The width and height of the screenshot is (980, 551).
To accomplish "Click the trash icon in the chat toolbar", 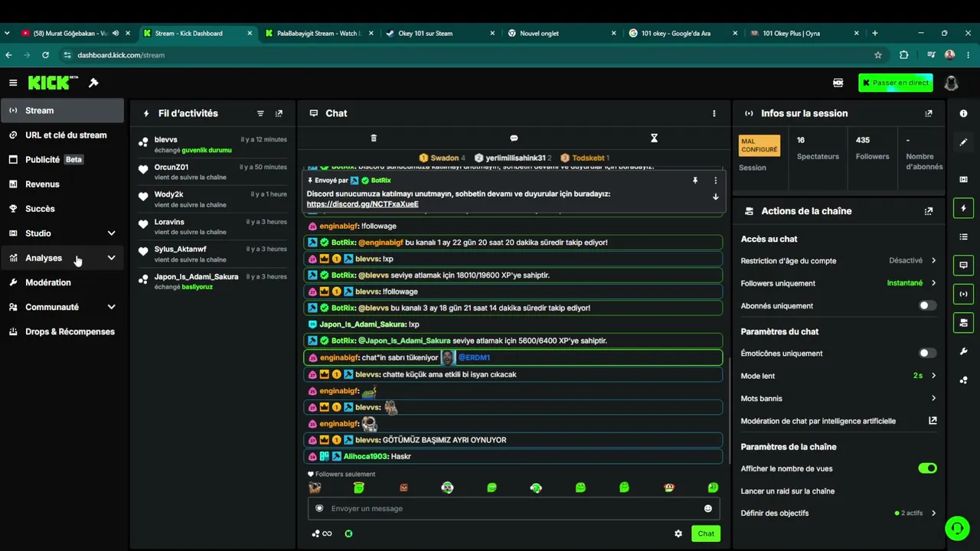I will 374,138.
